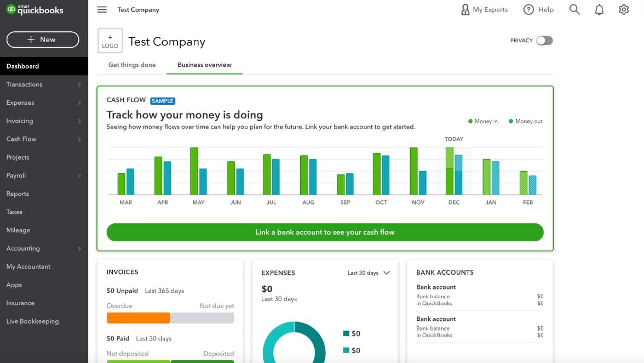The image size is (644, 363).
Task: Click the $0 Paid invoices text
Action: click(118, 339)
